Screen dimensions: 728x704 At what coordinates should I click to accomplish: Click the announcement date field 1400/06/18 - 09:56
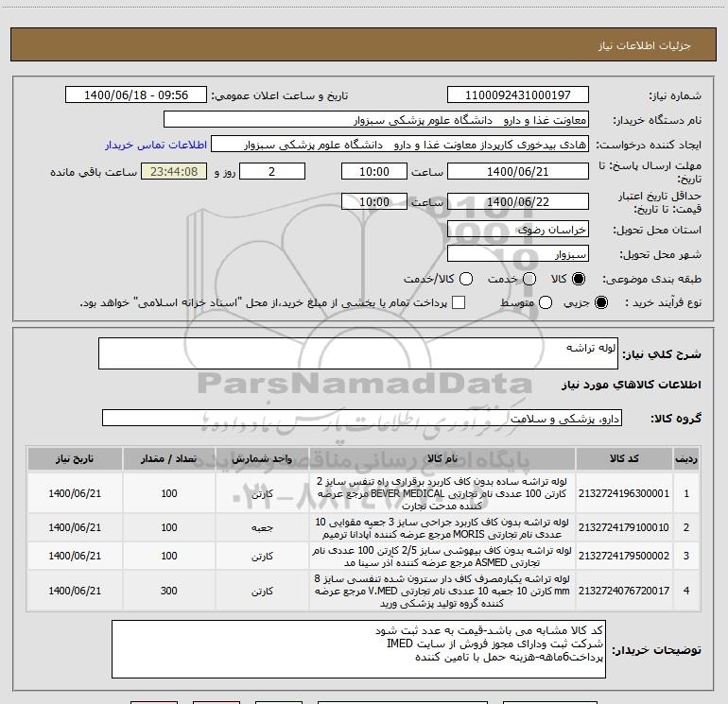click(136, 95)
